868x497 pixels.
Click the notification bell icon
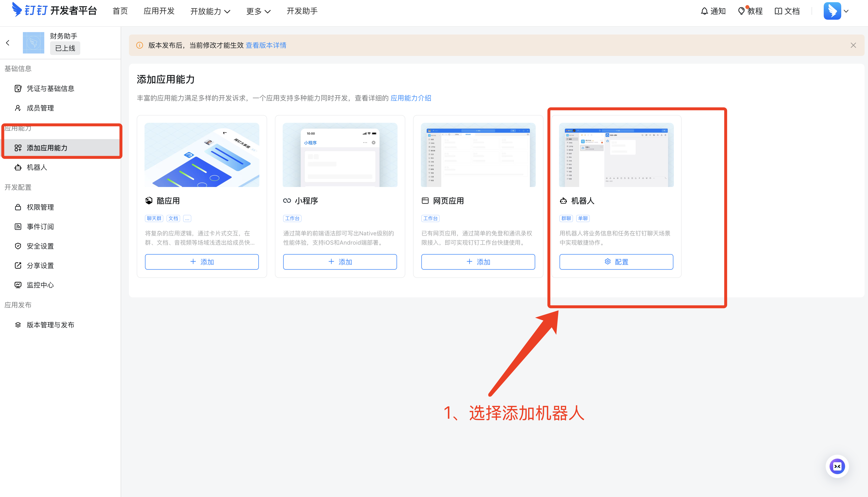[704, 11]
